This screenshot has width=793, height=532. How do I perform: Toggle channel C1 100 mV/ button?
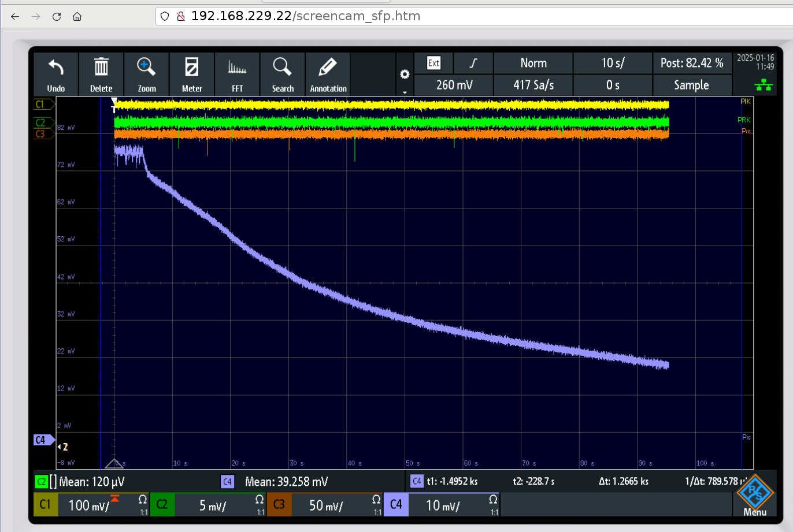91,505
